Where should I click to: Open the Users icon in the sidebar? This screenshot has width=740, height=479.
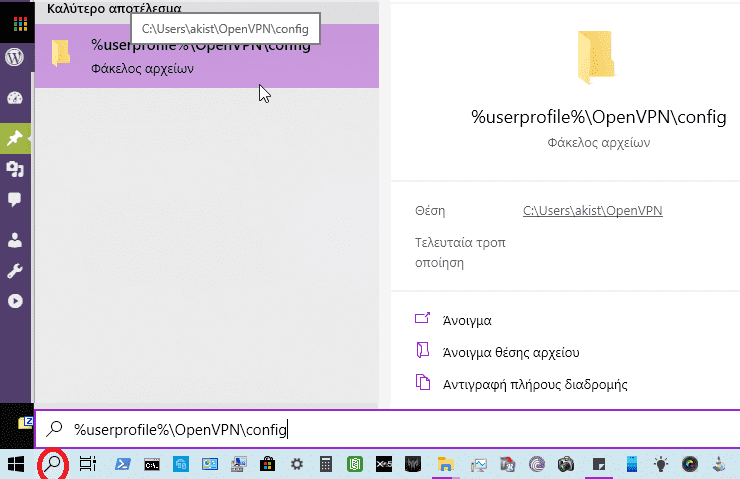pos(15,240)
